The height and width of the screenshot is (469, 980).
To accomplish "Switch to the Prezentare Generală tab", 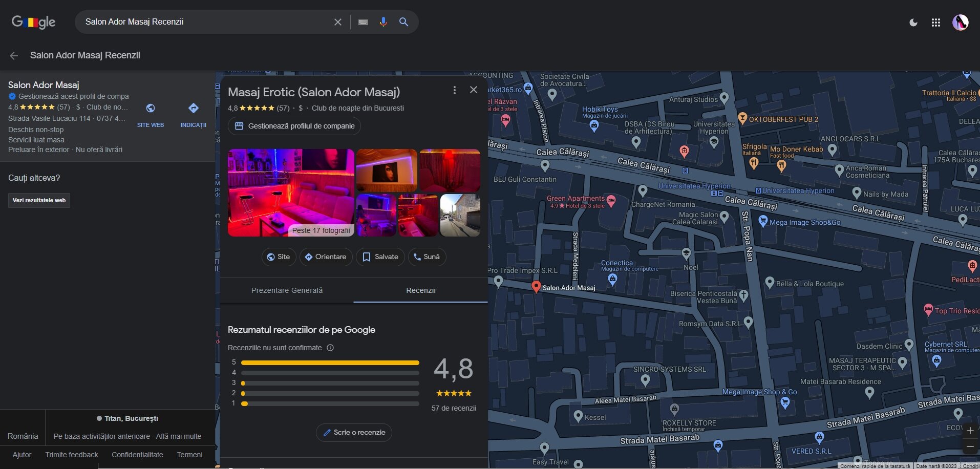I will click(x=287, y=290).
